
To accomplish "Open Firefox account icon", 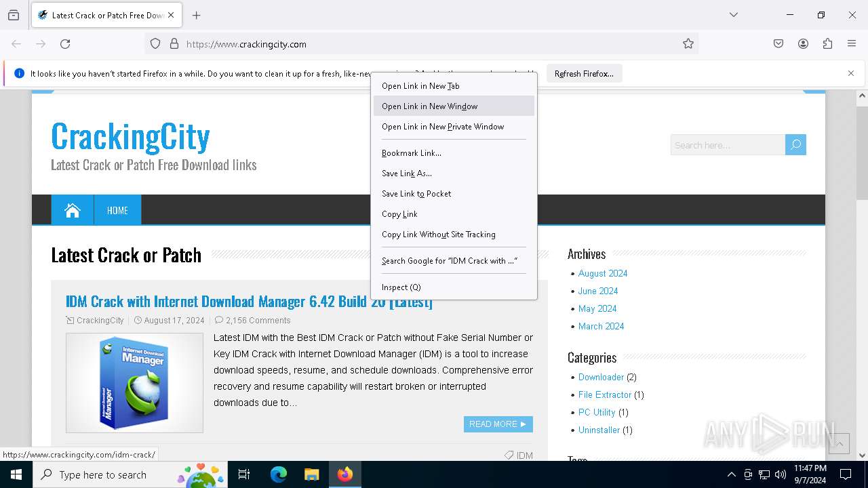I will tap(803, 44).
